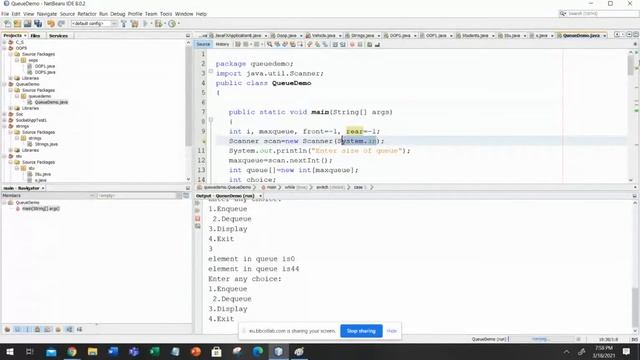Click the Build Project hammer icon

[124, 24]
